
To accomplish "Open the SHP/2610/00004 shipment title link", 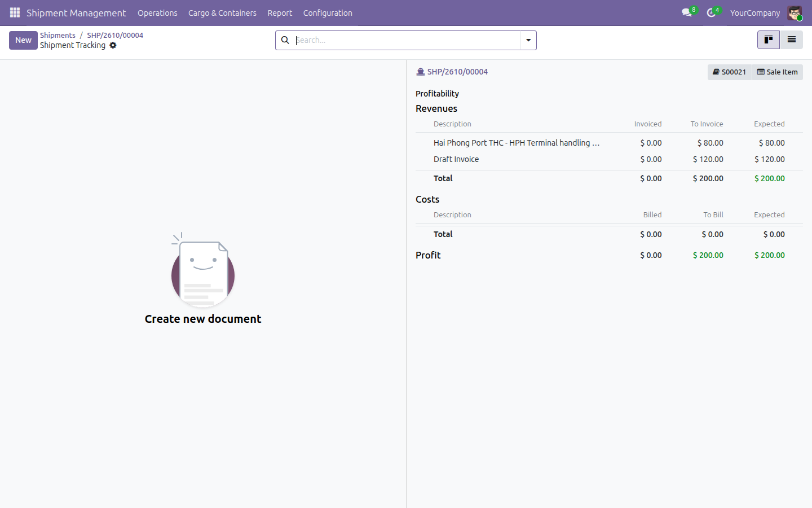I will 457,72.
